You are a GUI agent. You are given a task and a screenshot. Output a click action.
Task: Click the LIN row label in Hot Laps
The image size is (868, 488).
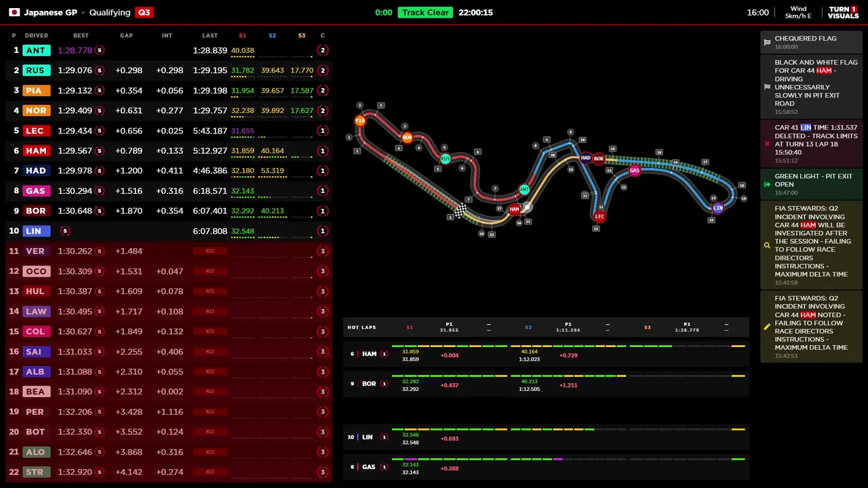point(367,437)
